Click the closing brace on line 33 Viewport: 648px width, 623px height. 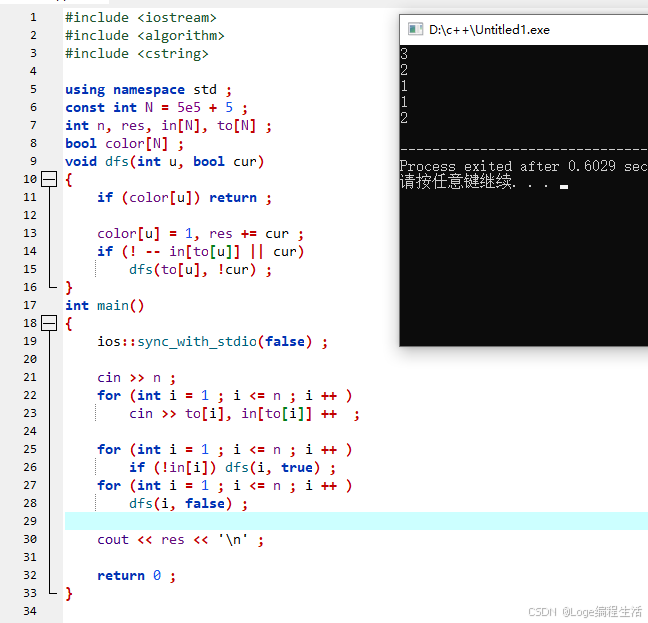point(69,594)
